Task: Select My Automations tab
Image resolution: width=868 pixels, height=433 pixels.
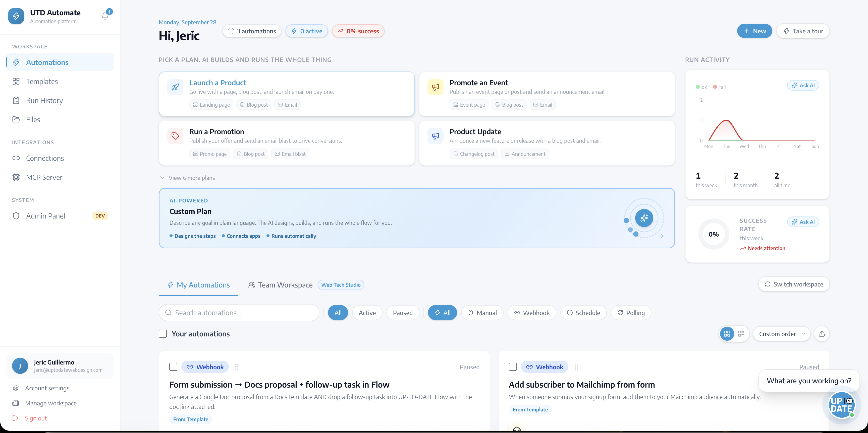Action: [198, 285]
